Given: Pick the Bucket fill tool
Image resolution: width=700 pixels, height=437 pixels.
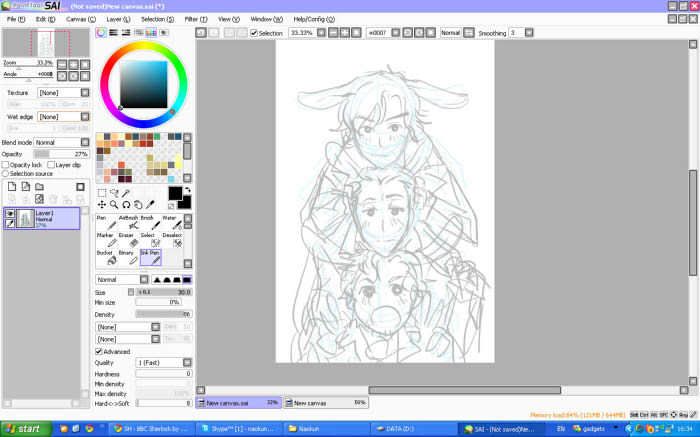Looking at the screenshot, I should pyautogui.click(x=104, y=259).
